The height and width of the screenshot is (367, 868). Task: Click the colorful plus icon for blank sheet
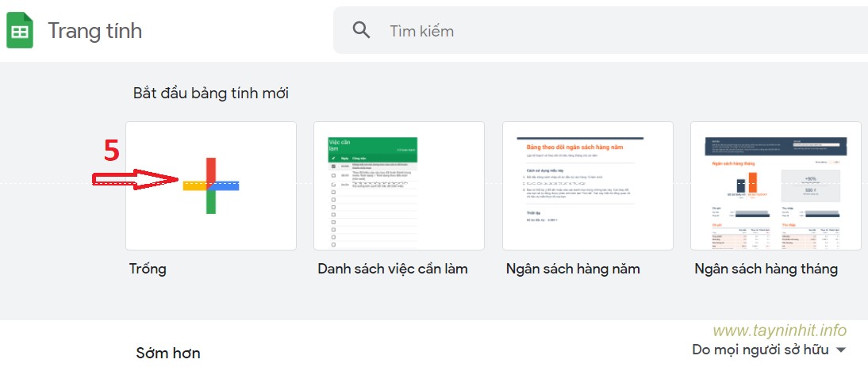click(x=211, y=185)
